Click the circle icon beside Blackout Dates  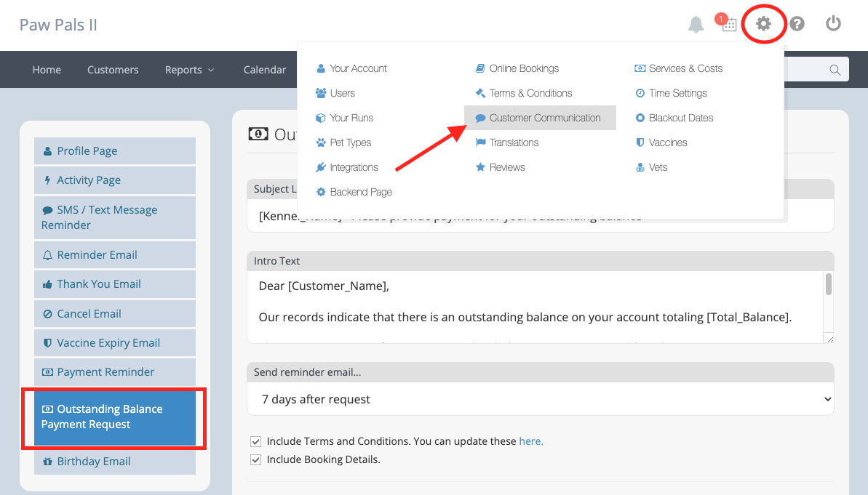point(640,118)
